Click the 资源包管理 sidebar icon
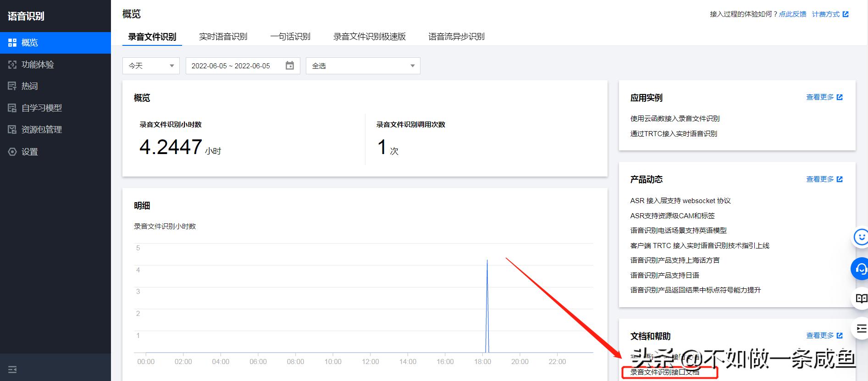Viewport: 868px width, 381px height. (x=12, y=130)
